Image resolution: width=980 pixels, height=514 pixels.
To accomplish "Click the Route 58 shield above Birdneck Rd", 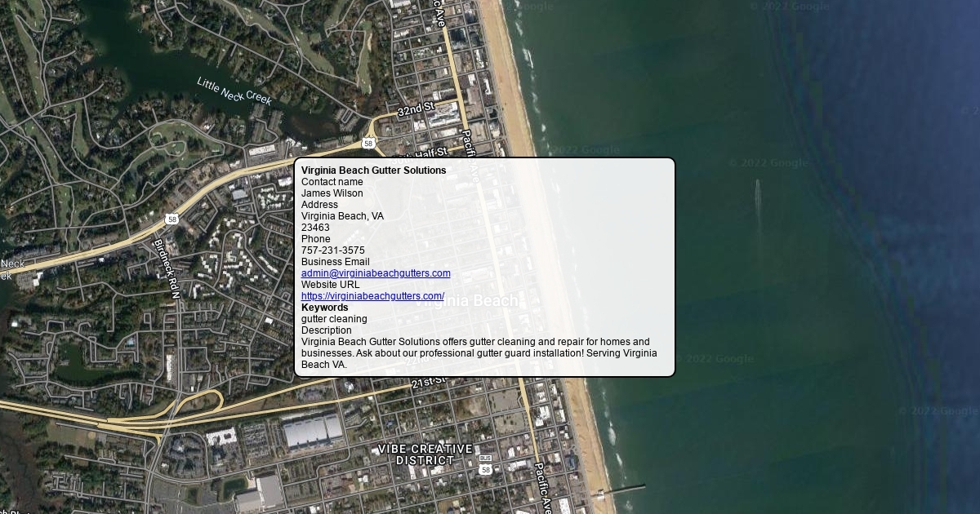I will click(171, 219).
